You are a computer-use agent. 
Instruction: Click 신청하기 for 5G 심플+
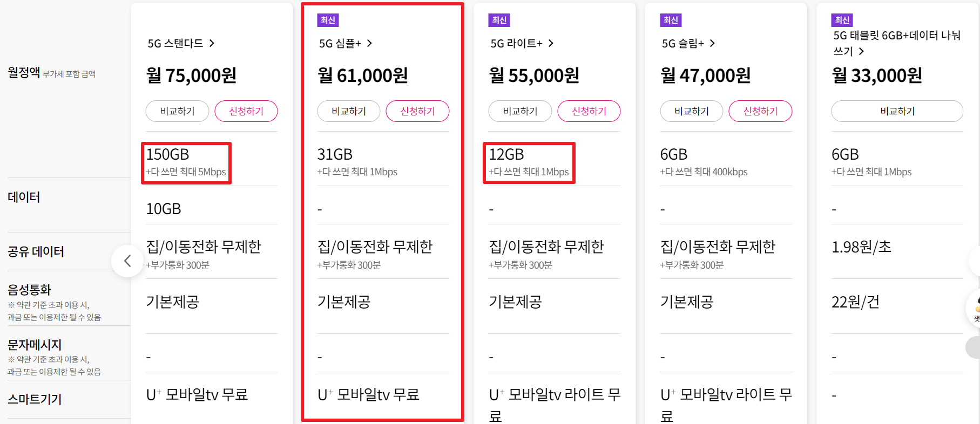click(417, 111)
